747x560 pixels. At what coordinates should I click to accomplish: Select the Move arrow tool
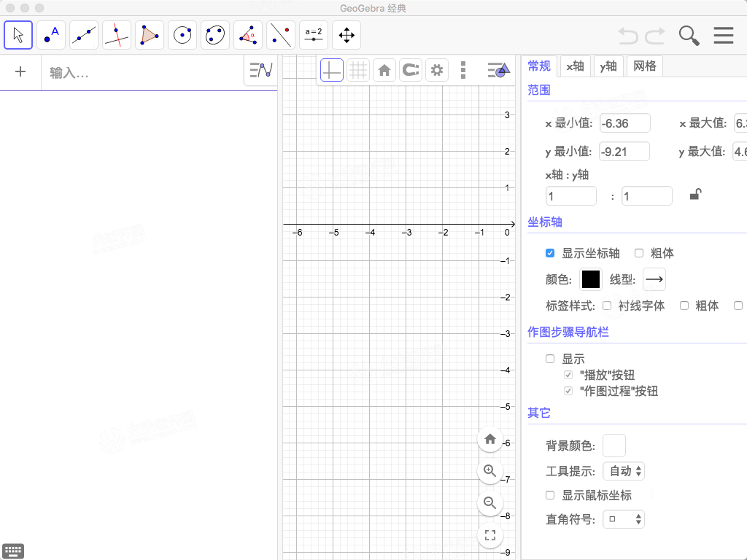pos(18,35)
